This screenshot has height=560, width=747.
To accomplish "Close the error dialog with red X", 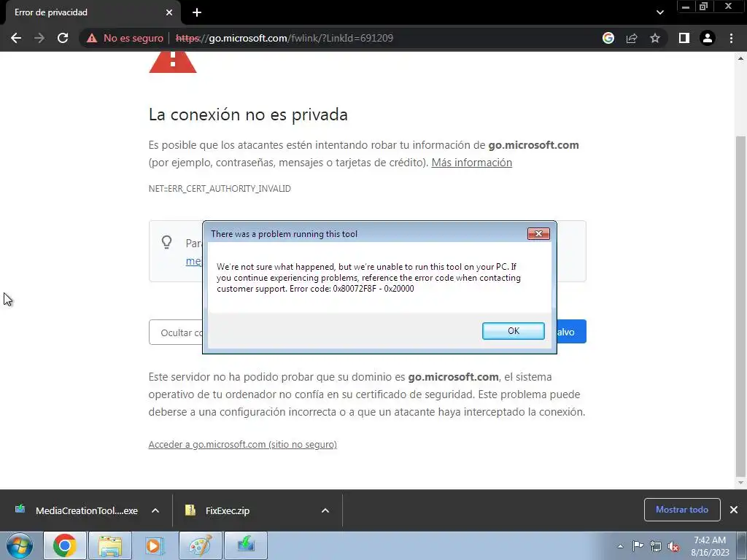I will point(538,233).
